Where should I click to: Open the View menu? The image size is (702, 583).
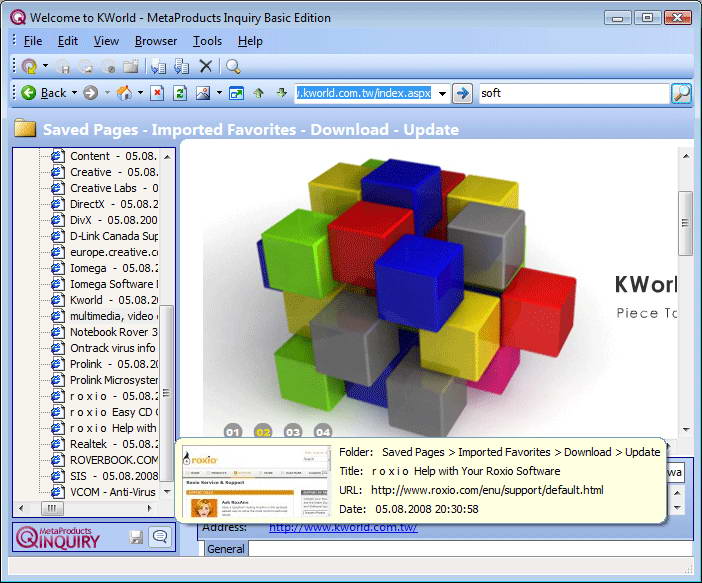pyautogui.click(x=106, y=41)
